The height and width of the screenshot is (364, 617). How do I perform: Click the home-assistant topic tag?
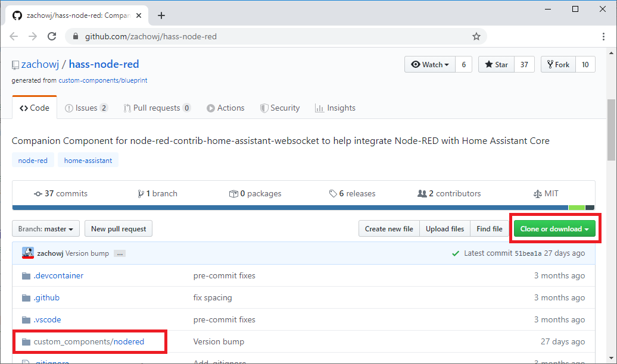(88, 161)
